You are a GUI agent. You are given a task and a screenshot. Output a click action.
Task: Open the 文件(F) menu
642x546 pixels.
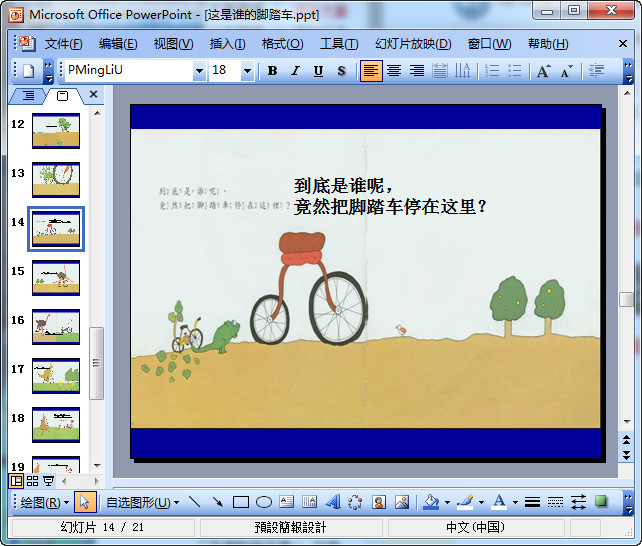point(63,44)
